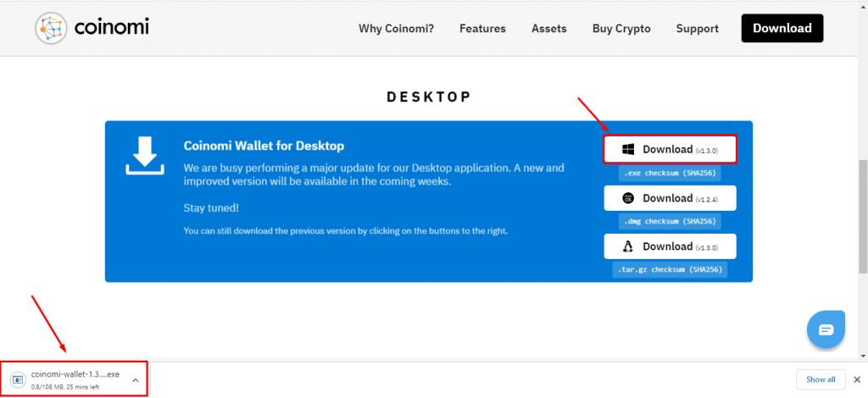Click Show all downloads button

(821, 379)
